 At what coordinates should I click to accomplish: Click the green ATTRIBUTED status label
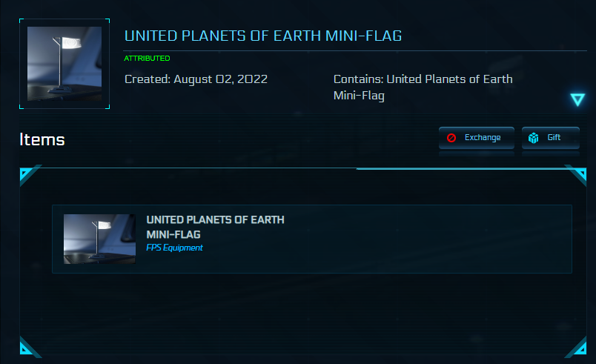(147, 58)
